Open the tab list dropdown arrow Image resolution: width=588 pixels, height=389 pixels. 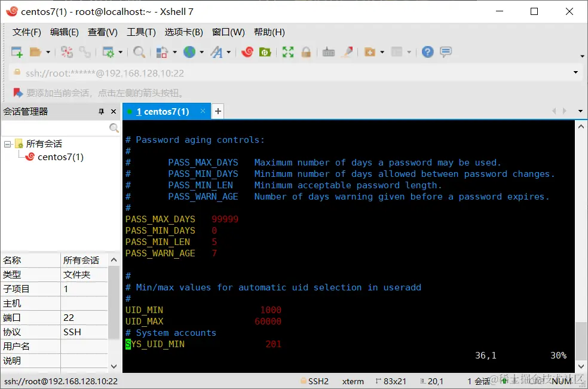580,111
